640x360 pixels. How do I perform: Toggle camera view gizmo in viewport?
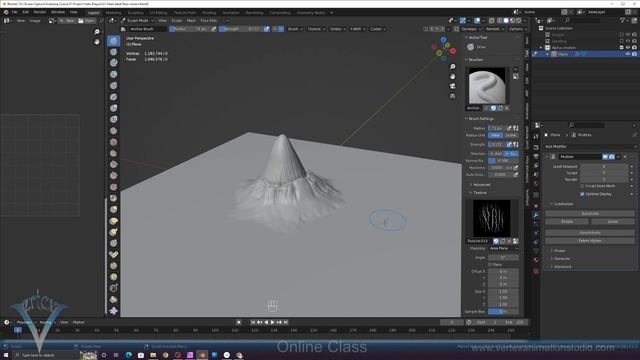453,86
